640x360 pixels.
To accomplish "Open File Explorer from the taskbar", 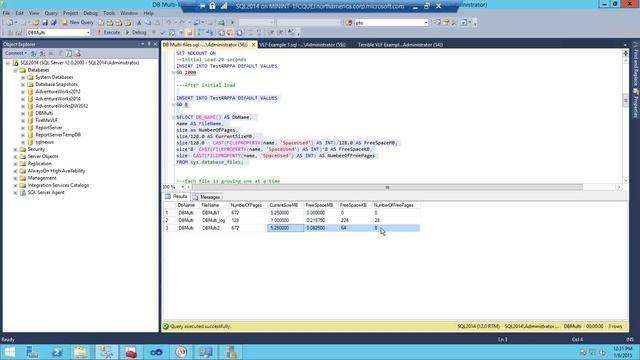I will point(81,352).
